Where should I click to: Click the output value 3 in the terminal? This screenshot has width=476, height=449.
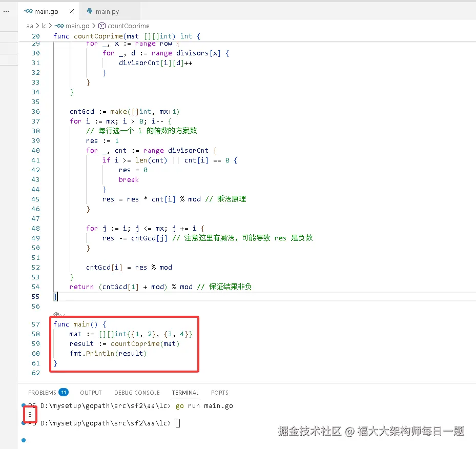(x=30, y=414)
